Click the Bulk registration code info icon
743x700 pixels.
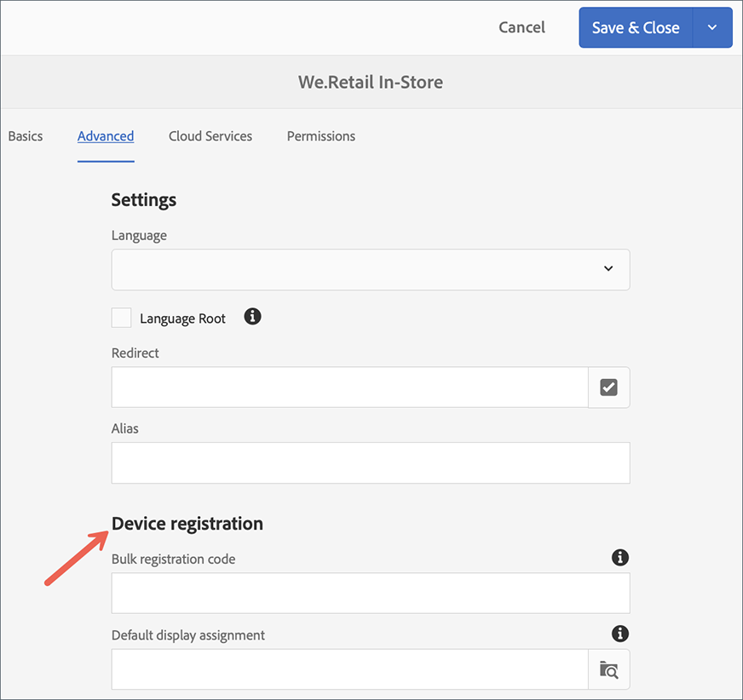tap(620, 557)
